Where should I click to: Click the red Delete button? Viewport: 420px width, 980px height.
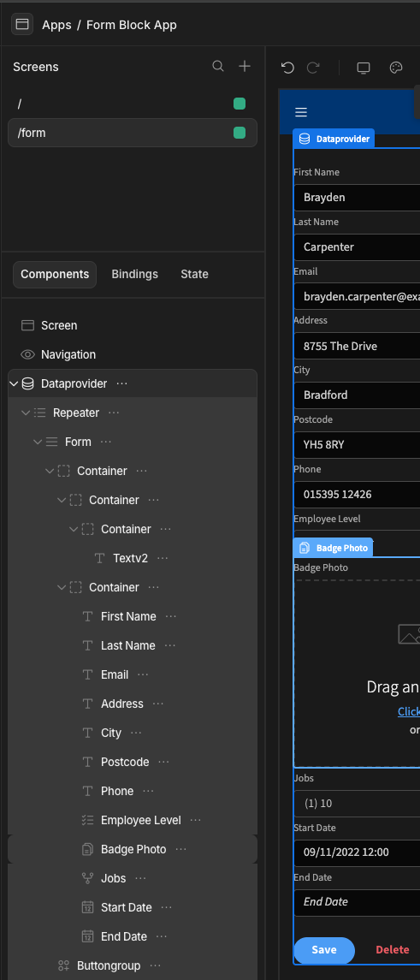pyautogui.click(x=393, y=950)
